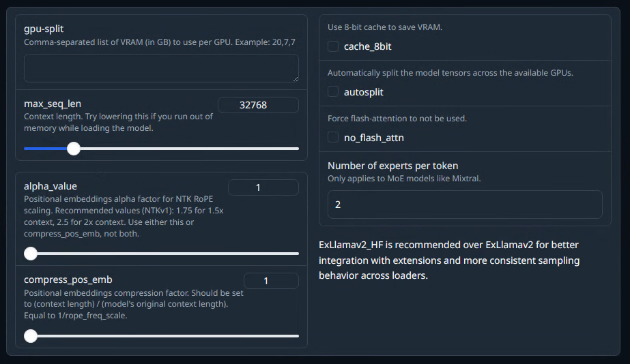Click the gpu-split text area
Screen dimensions: 630x364
pyautogui.click(x=161, y=68)
